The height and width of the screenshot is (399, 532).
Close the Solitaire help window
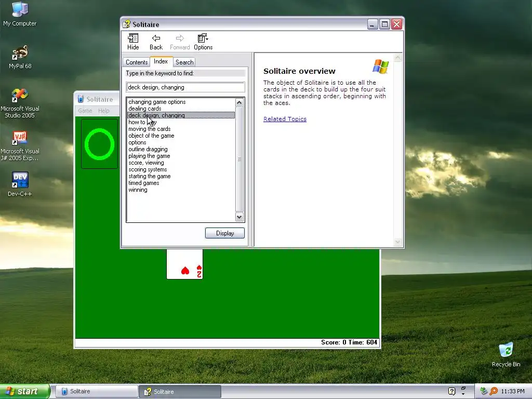[396, 24]
